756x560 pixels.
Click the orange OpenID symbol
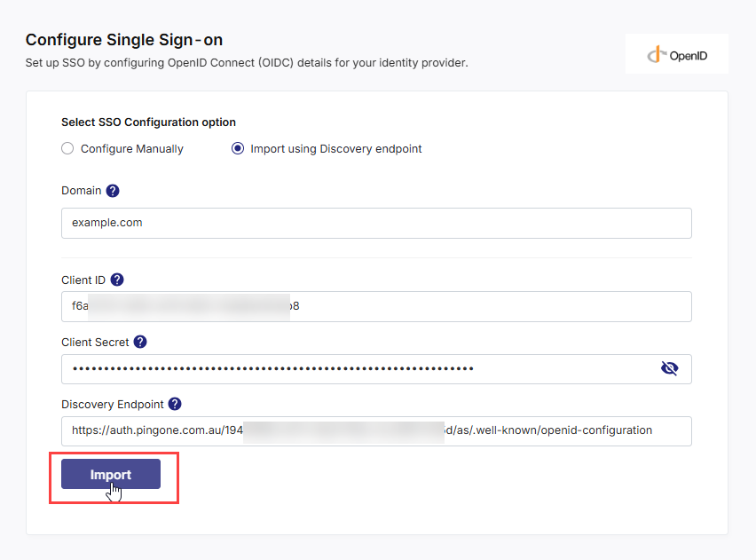pos(658,53)
